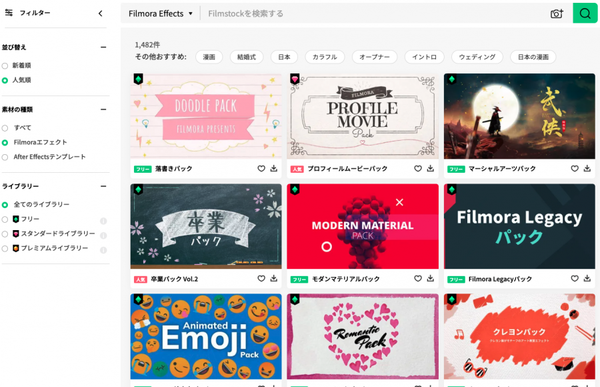Image resolution: width=600 pixels, height=387 pixels.
Task: Click the library badge on Doodle Pack thumbnail
Action: pos(138,79)
